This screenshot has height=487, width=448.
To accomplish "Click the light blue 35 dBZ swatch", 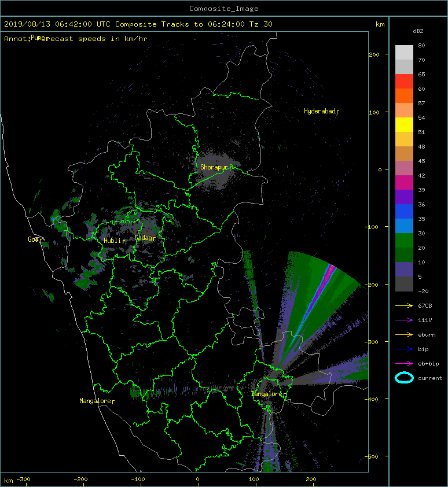I will tap(404, 226).
